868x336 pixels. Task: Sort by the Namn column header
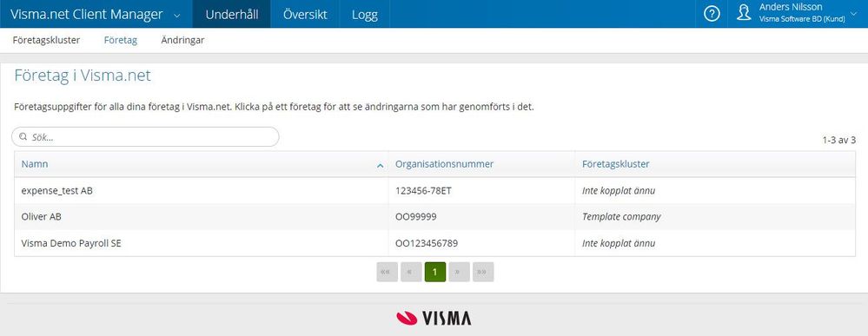point(201,164)
